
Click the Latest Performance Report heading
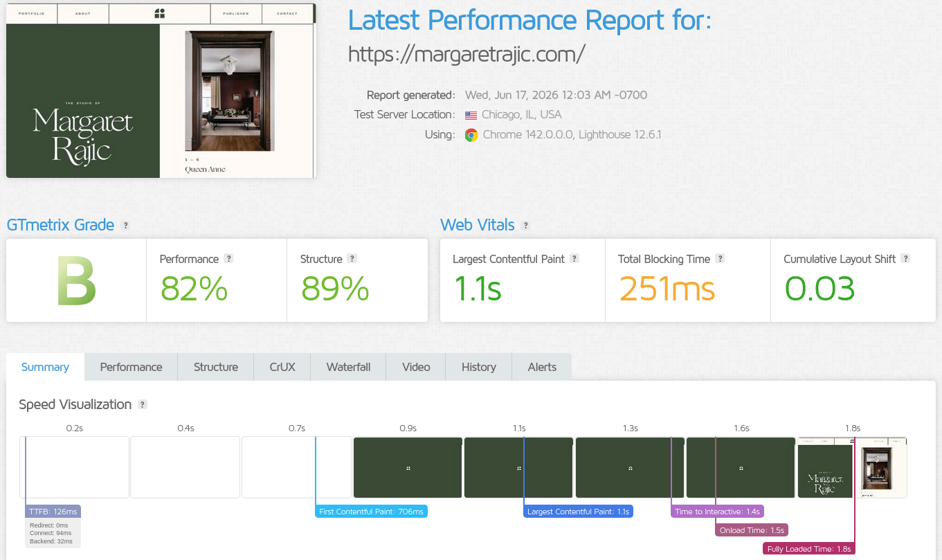point(529,21)
